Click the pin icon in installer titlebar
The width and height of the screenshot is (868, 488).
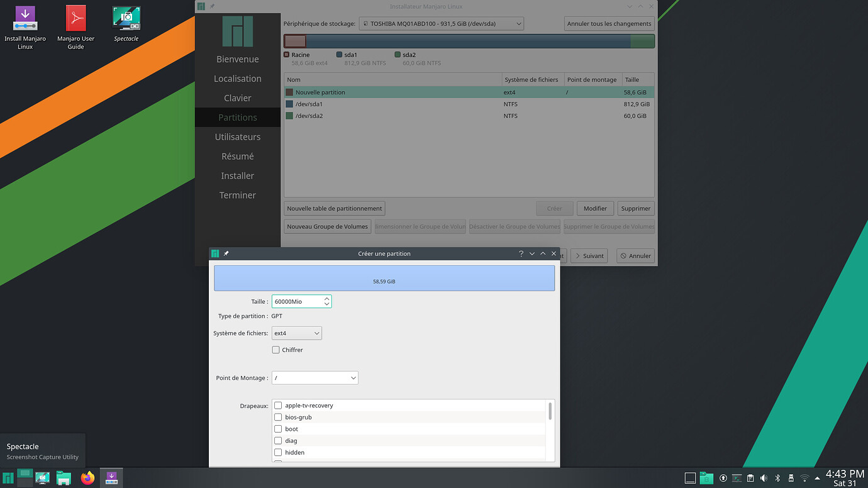[x=212, y=6]
